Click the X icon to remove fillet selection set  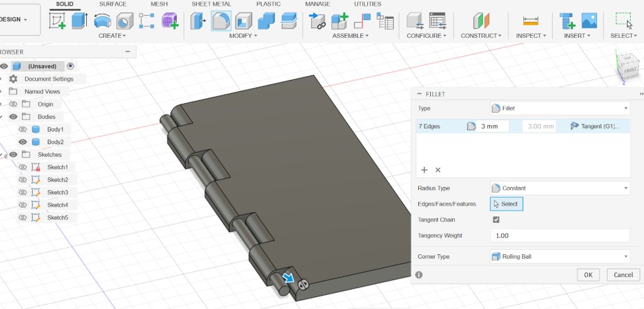coord(438,170)
